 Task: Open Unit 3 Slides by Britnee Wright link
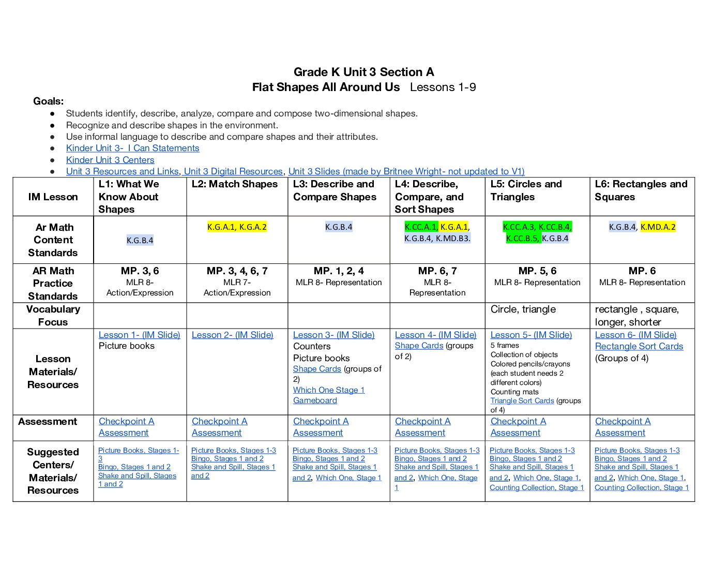coord(406,171)
